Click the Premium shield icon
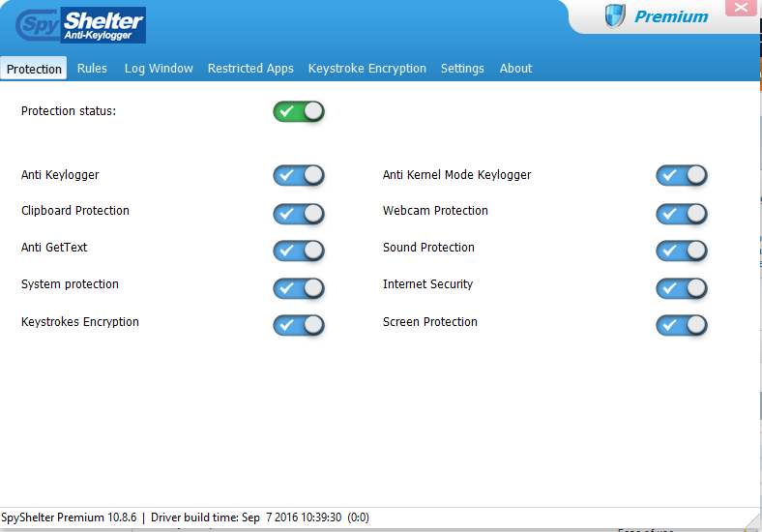The image size is (762, 532). tap(615, 16)
